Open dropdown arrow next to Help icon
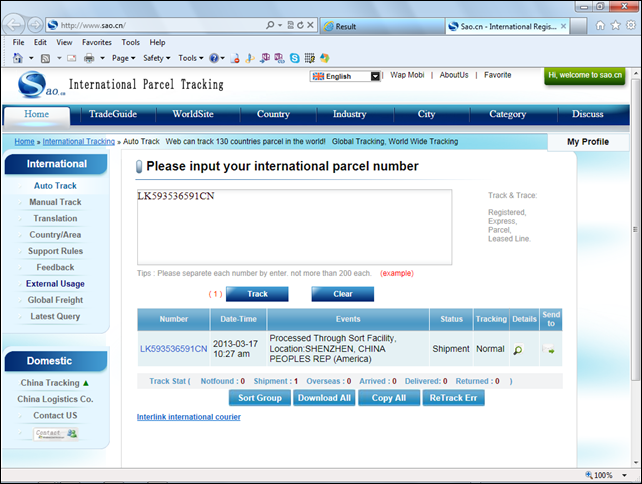Viewport: 642px width, 484px height. coord(222,58)
